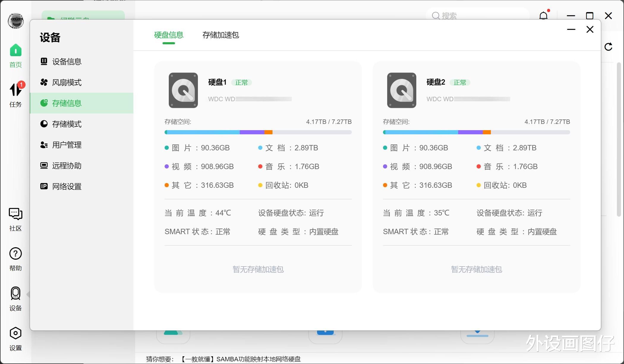The height and width of the screenshot is (364, 624).
Task: Select the 设备信息 menu entry
Action: pos(67,62)
